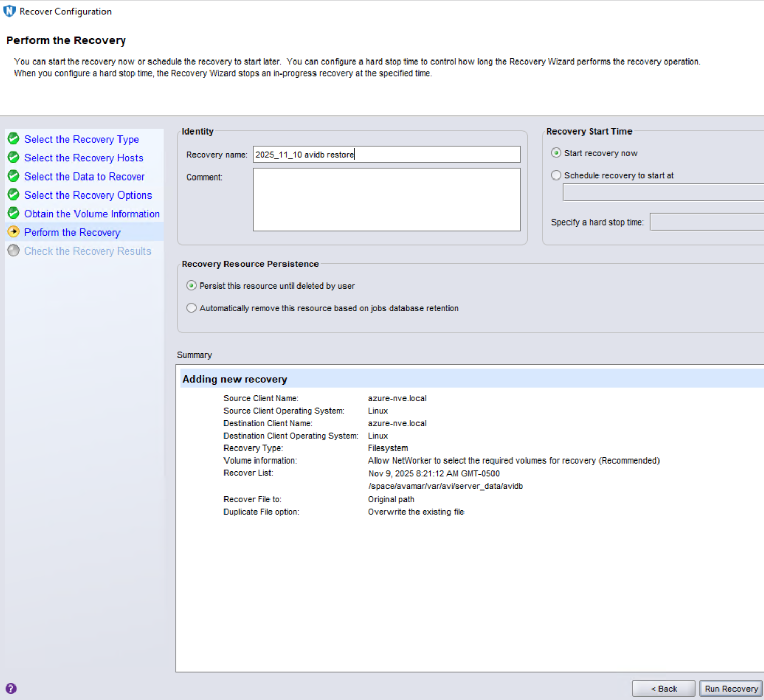Screen dimensions: 764x700
Task: Click green checkmark beside Select the Recovery Hosts
Action: coord(13,157)
